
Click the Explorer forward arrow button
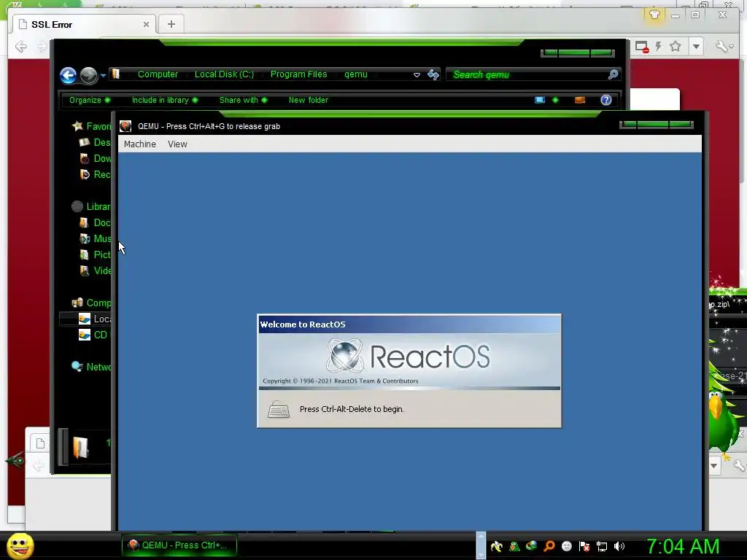88,75
